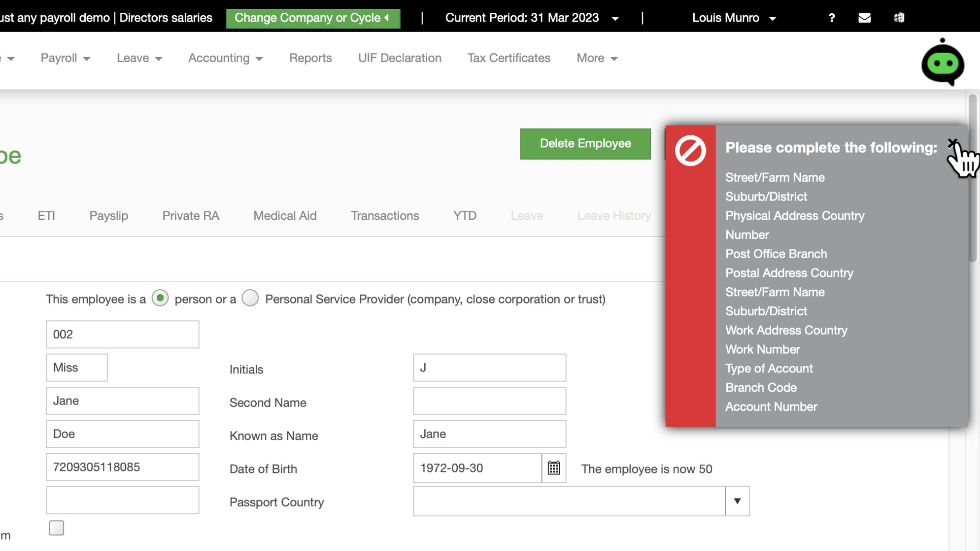This screenshot has height=551, width=980.
Task: Select the Personal Service Provider radio button
Action: point(250,298)
